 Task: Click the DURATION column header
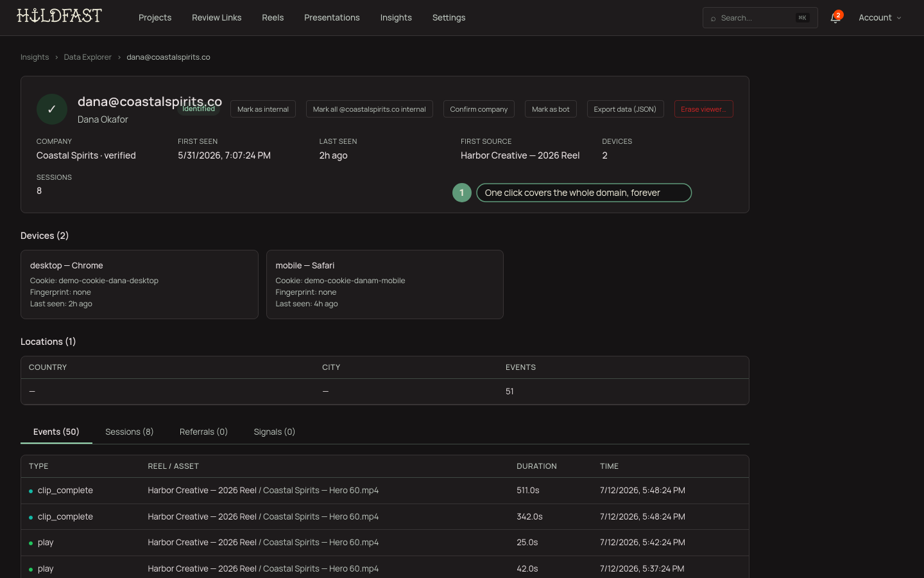click(x=536, y=466)
